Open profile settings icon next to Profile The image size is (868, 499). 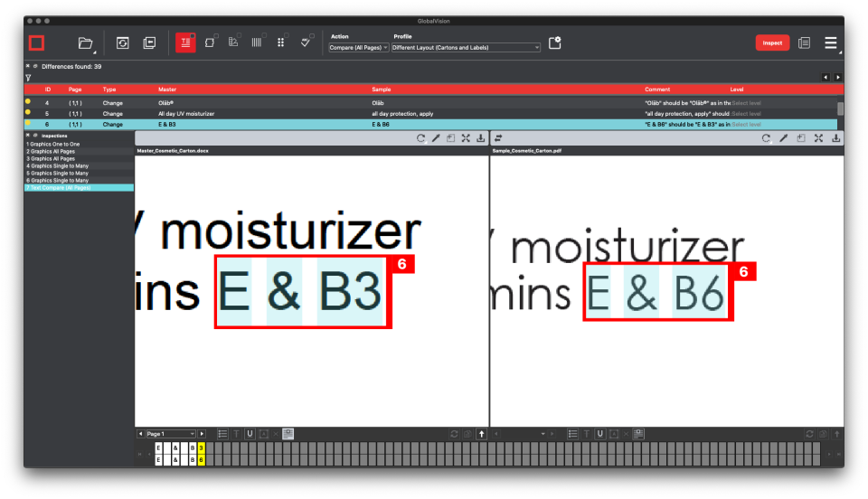pos(554,42)
